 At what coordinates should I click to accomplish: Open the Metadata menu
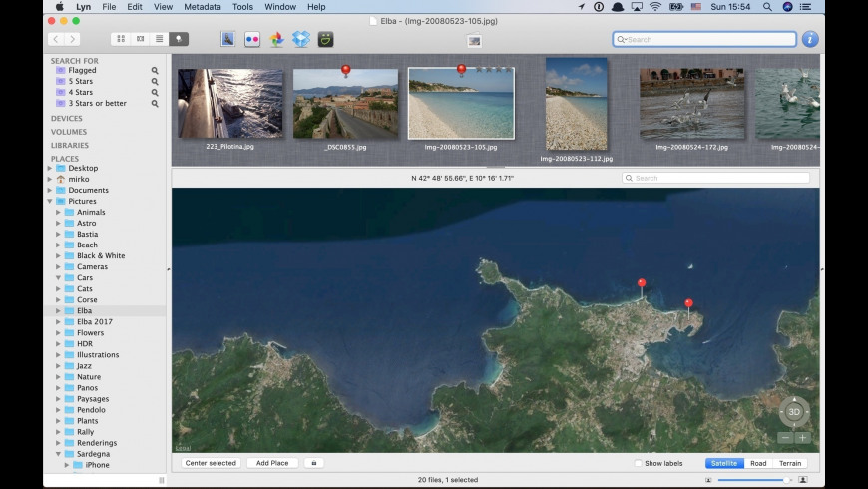pos(203,7)
